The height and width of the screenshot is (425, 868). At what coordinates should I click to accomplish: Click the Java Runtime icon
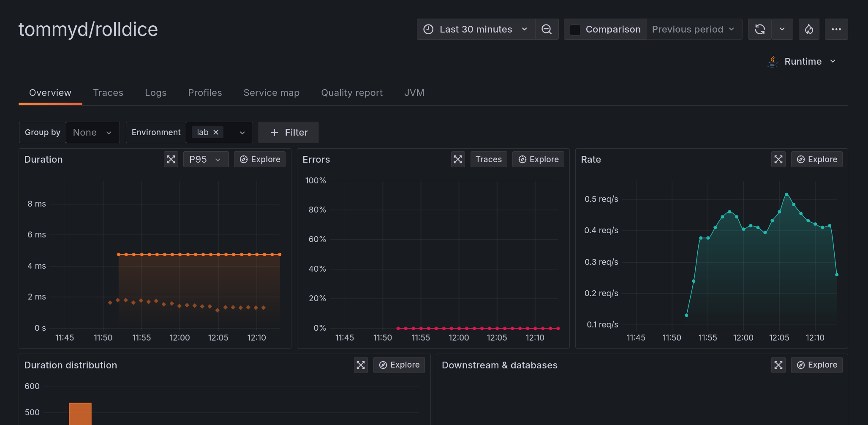773,61
